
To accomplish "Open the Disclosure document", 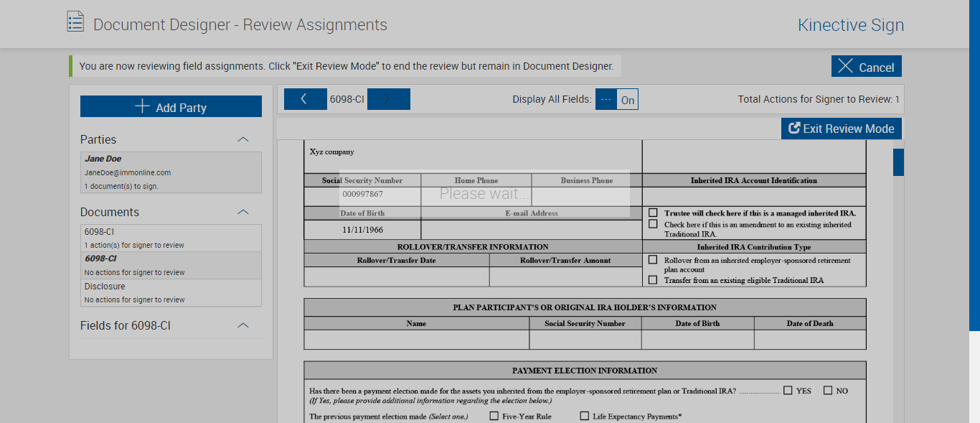I will pos(171,293).
